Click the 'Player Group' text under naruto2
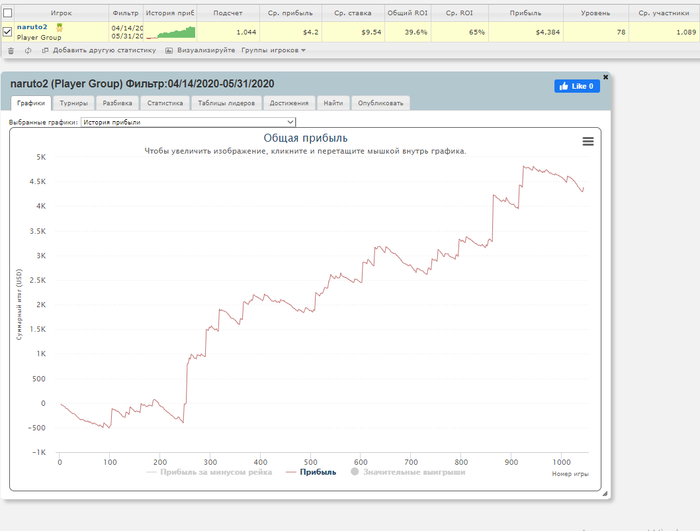 pyautogui.click(x=39, y=38)
